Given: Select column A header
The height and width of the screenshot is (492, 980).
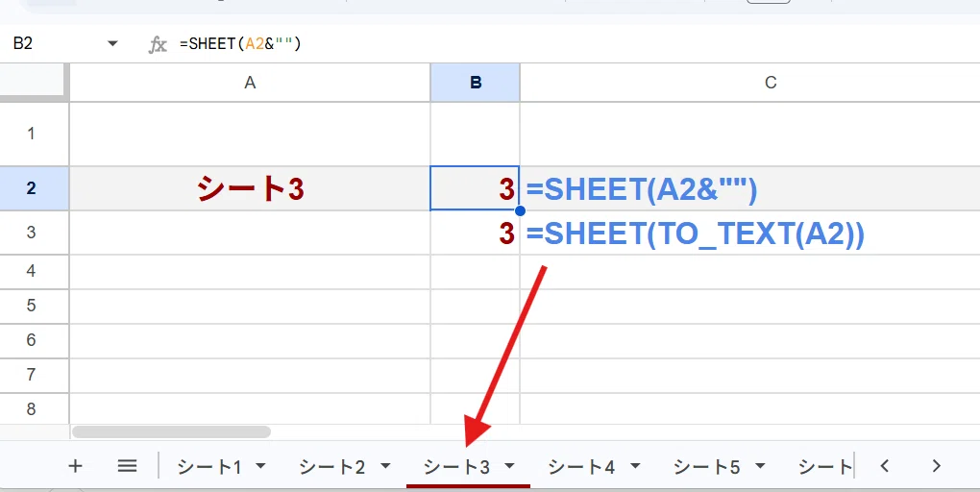Looking at the screenshot, I should 250,83.
